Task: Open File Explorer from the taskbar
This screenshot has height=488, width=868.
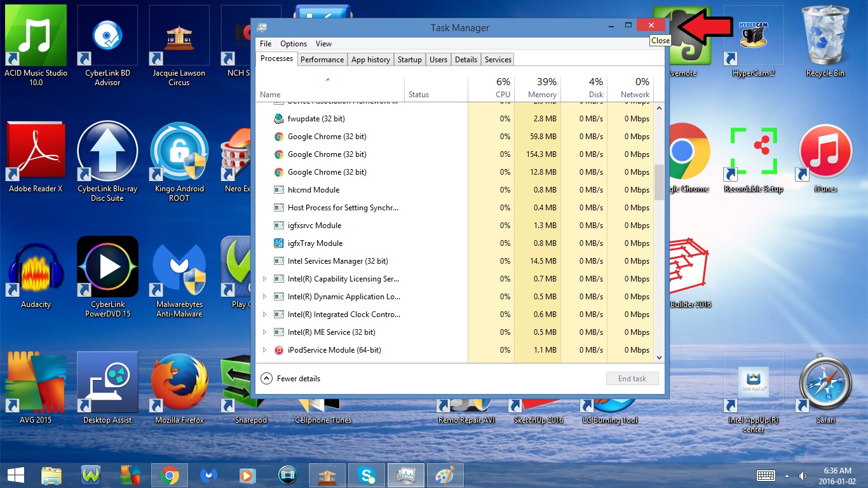Action: 51,475
